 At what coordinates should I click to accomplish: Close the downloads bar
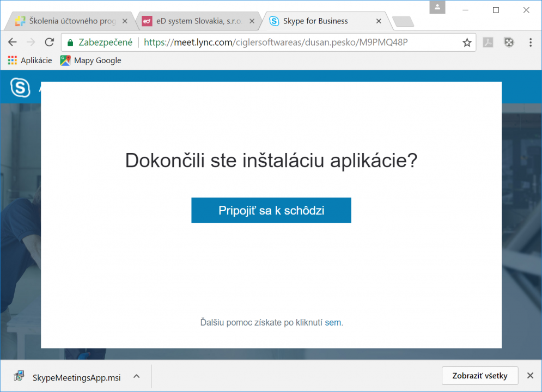click(x=530, y=376)
